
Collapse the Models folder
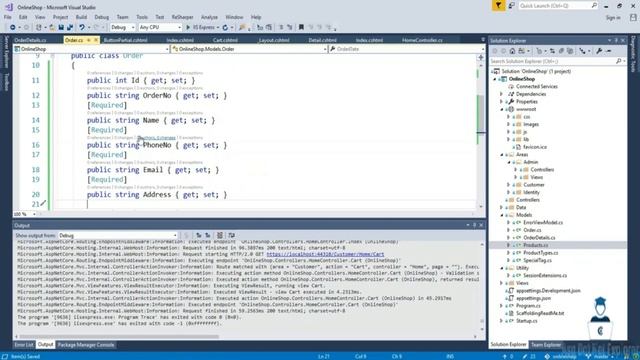(502, 215)
